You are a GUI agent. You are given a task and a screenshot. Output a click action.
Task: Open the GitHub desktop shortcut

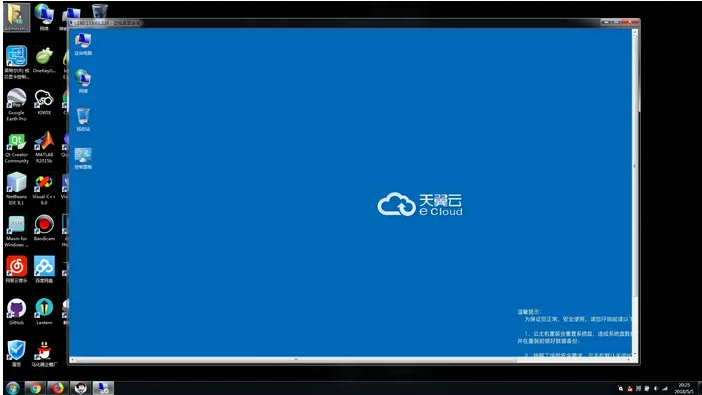[17, 312]
